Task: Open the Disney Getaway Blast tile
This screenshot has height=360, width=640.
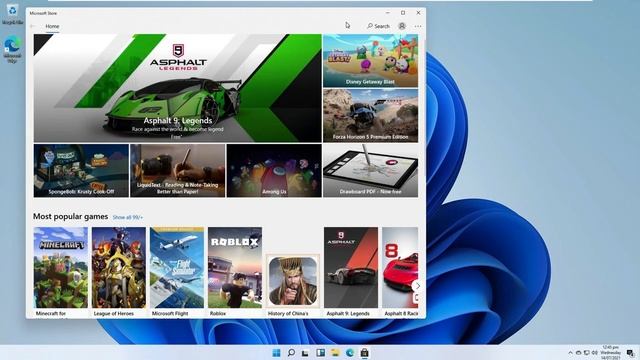Action: (x=371, y=60)
